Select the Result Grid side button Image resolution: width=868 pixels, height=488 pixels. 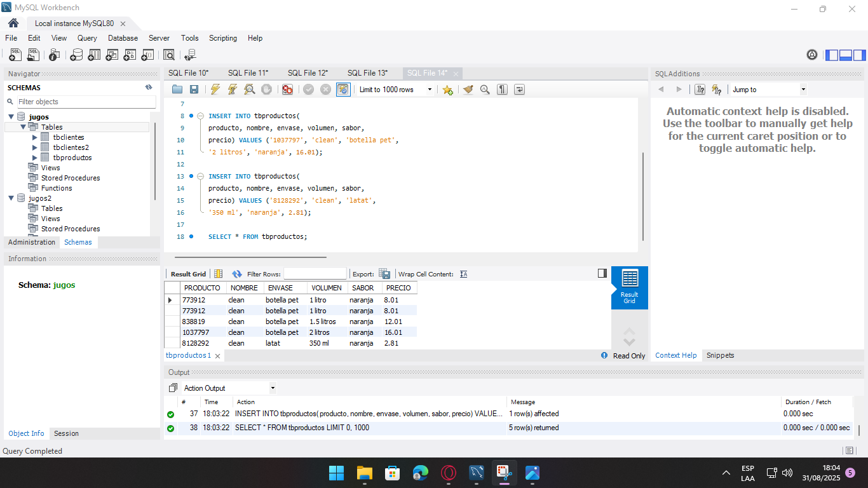(x=630, y=288)
